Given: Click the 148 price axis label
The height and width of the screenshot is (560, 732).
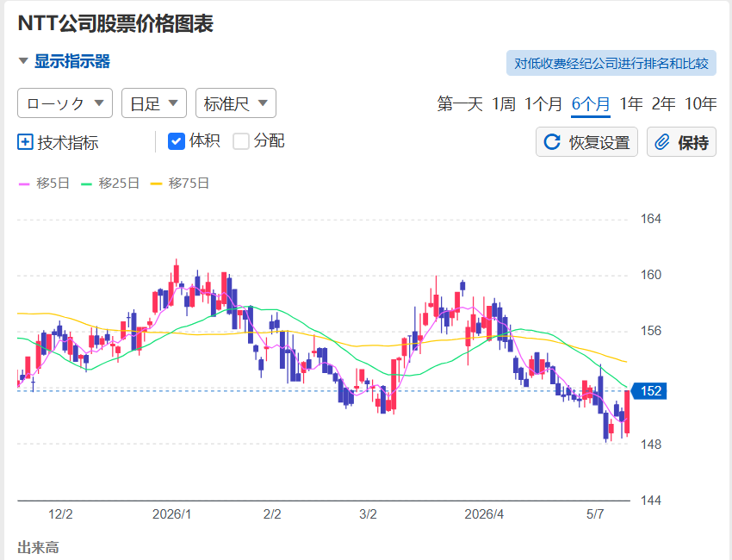Looking at the screenshot, I should tap(651, 445).
